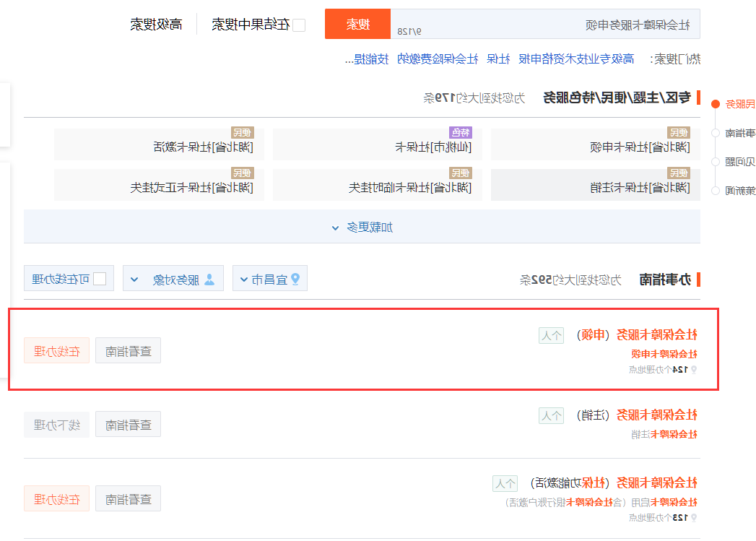Image resolution: width=756 pixels, height=541 pixels.
Task: Click the 个人 tag on the 激活 result
Action: [505, 483]
